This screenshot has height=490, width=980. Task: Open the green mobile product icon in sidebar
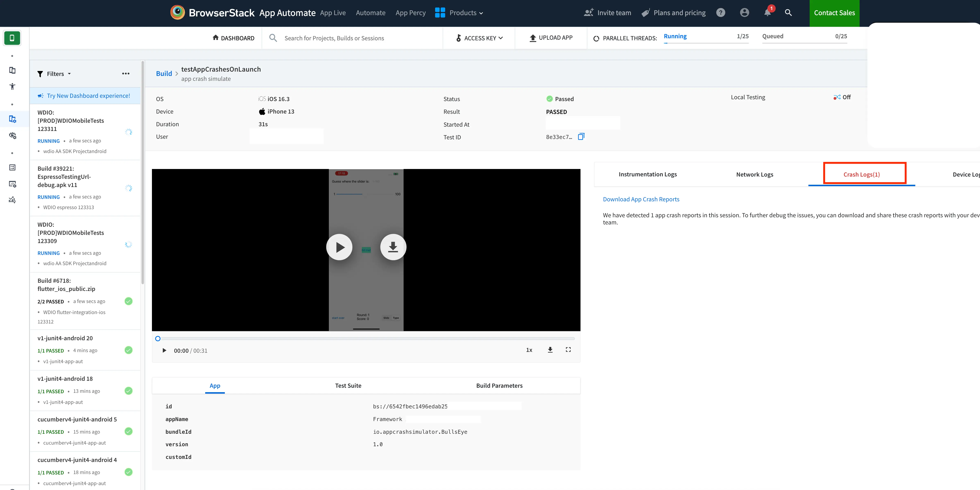(12, 38)
